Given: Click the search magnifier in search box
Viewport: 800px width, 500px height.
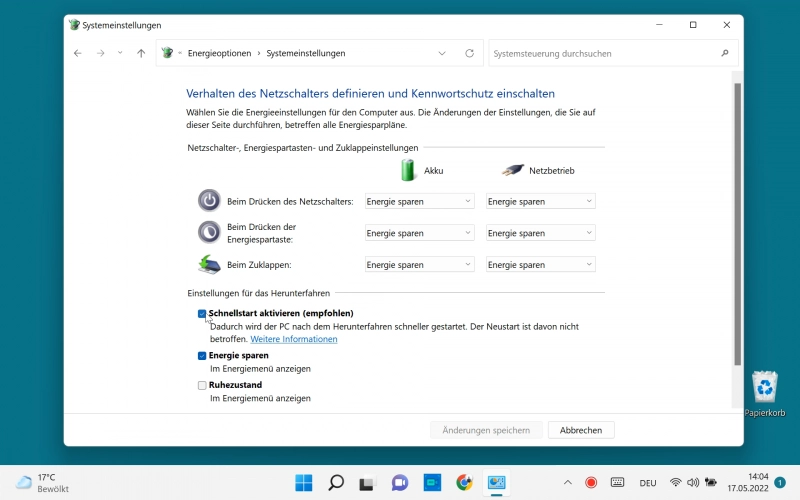Looking at the screenshot, I should click(x=725, y=53).
